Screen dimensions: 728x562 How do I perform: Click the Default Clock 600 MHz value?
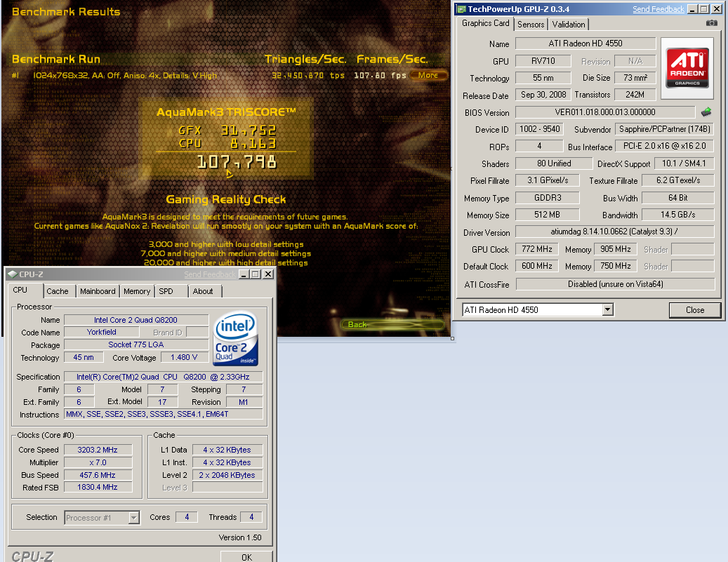[537, 266]
